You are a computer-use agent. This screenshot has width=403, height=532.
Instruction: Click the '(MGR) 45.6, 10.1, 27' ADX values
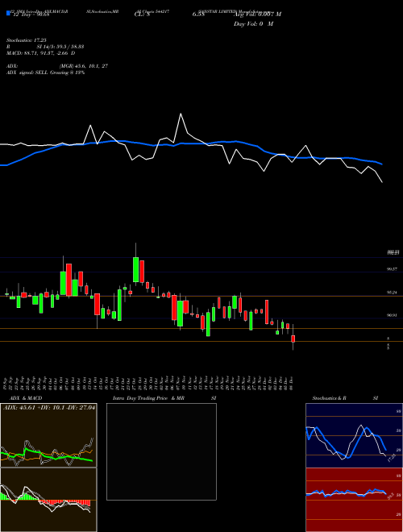point(83,66)
